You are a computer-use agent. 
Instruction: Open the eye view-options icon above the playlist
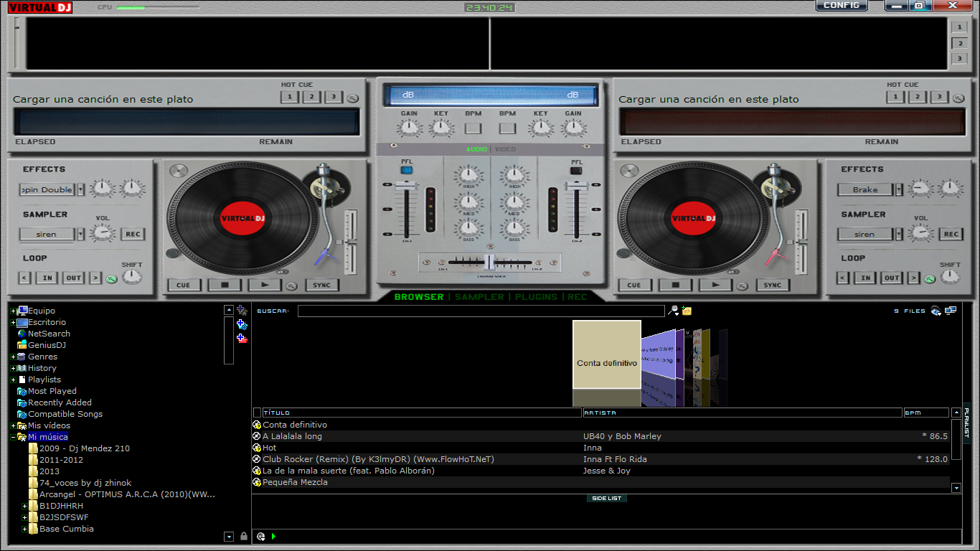[935, 311]
